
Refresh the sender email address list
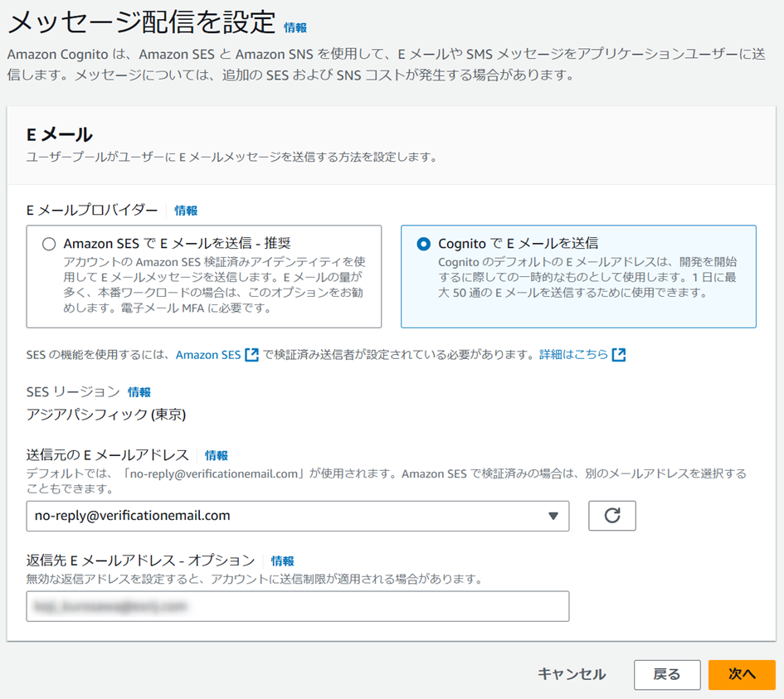(x=611, y=516)
